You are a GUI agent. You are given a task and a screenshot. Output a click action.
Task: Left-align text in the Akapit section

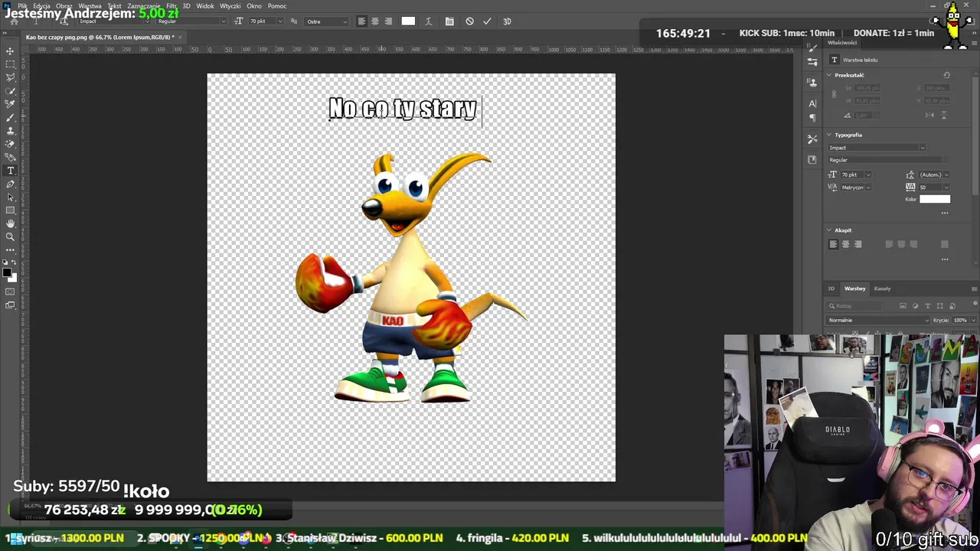833,244
